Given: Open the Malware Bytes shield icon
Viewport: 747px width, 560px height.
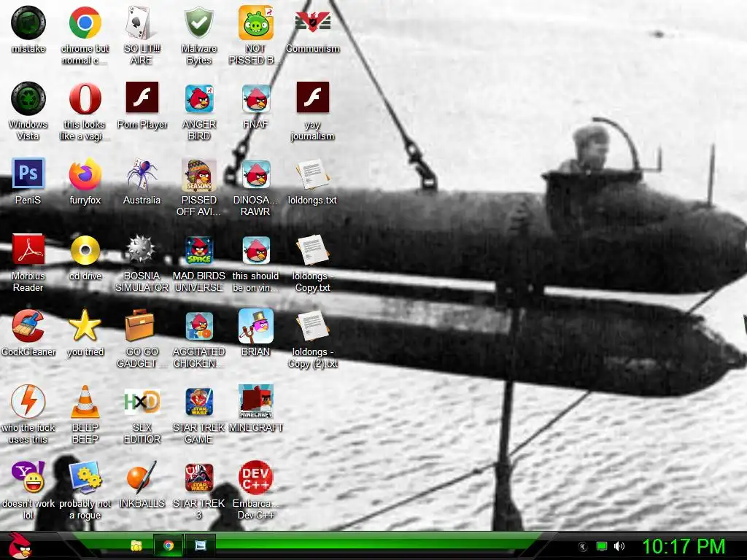Looking at the screenshot, I should [198, 23].
